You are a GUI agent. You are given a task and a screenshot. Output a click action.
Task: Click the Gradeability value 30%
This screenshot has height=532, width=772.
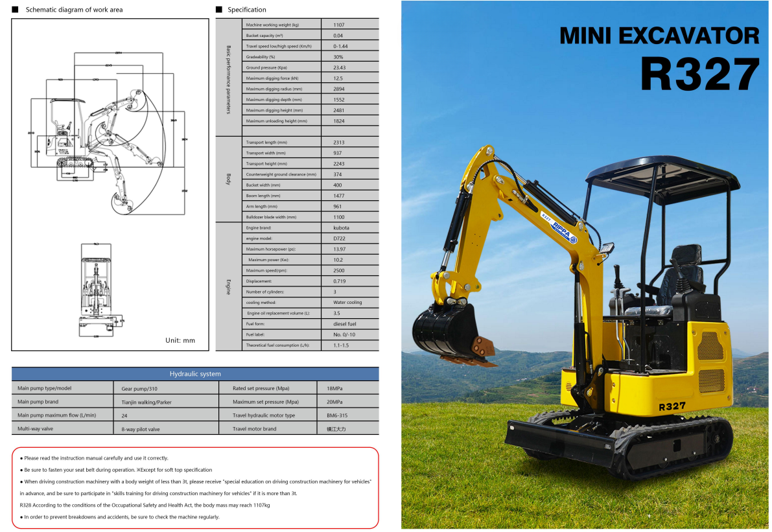click(x=338, y=57)
